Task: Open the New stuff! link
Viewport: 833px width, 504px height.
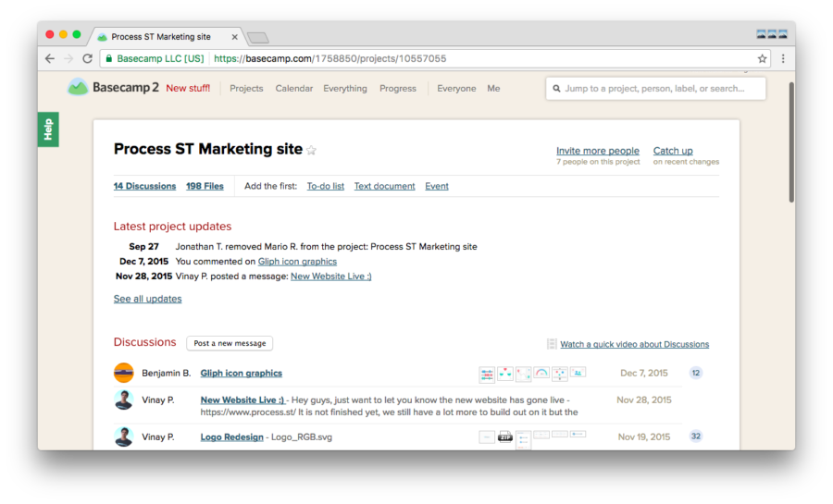Action: [x=188, y=89]
